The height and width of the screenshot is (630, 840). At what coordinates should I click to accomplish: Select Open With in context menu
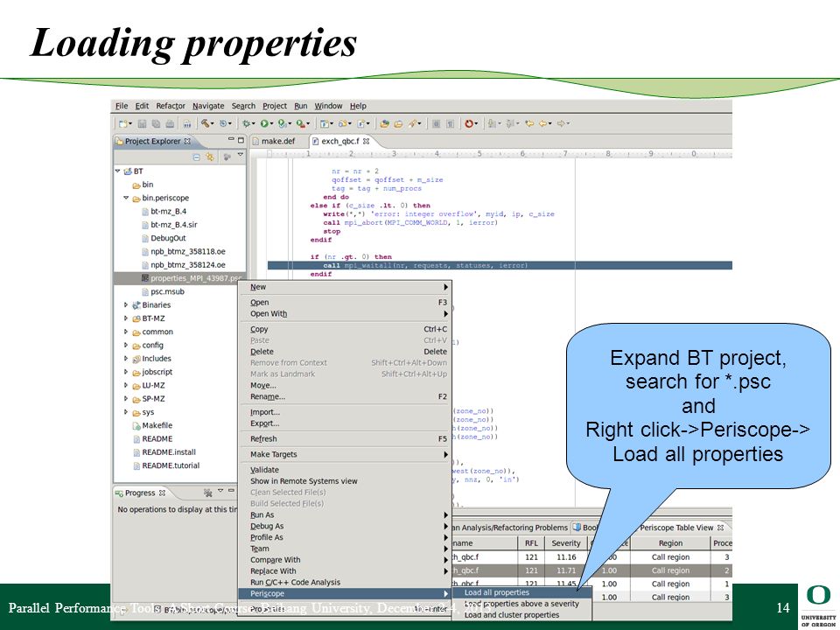point(345,314)
